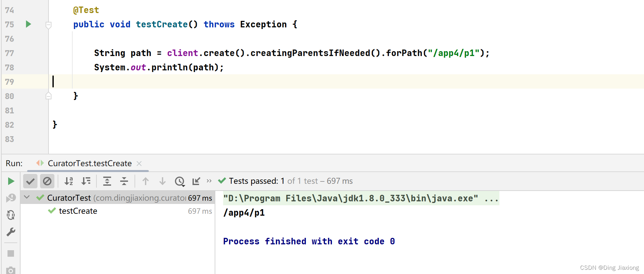Click the closing fold marker of testCreate
644x274 pixels.
coord(49,96)
